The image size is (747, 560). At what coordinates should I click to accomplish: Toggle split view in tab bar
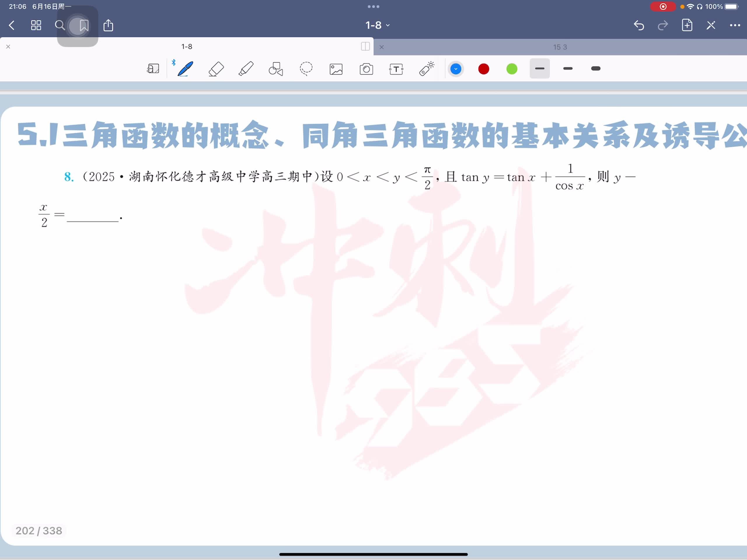[365, 47]
